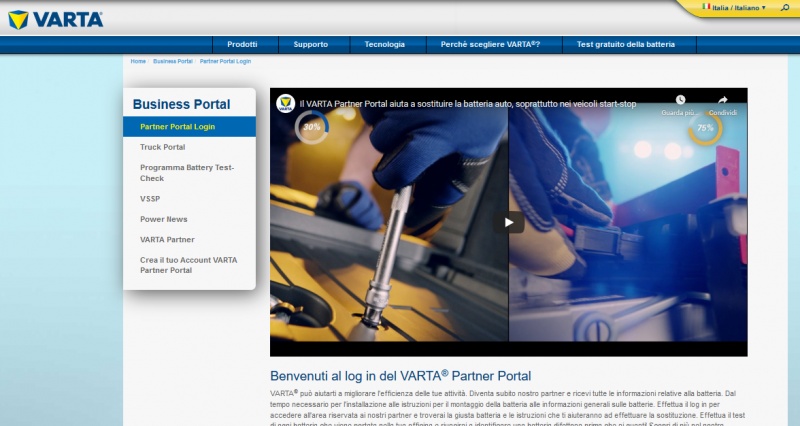Open the Prodotti menu
The width and height of the screenshot is (800, 426).
[x=242, y=44]
